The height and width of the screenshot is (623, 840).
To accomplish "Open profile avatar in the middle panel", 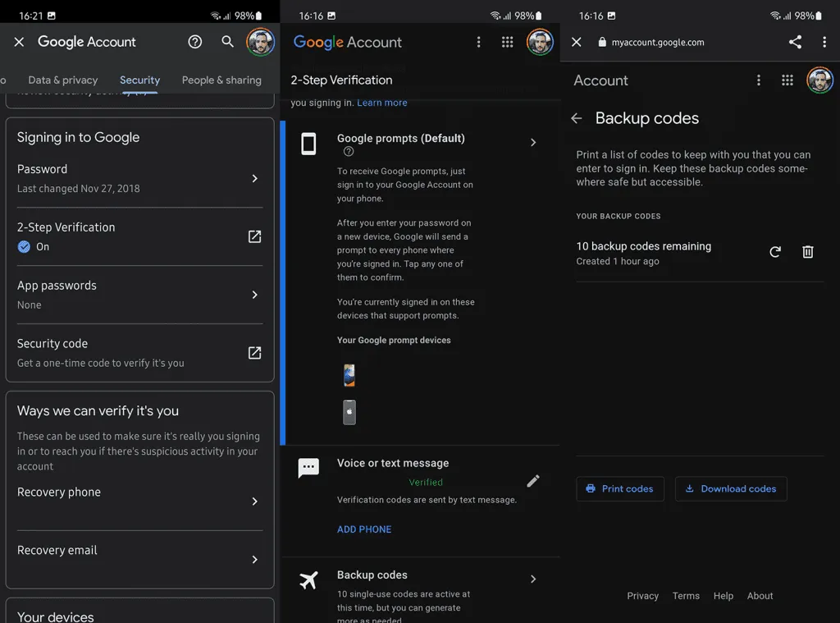I will pyautogui.click(x=540, y=42).
